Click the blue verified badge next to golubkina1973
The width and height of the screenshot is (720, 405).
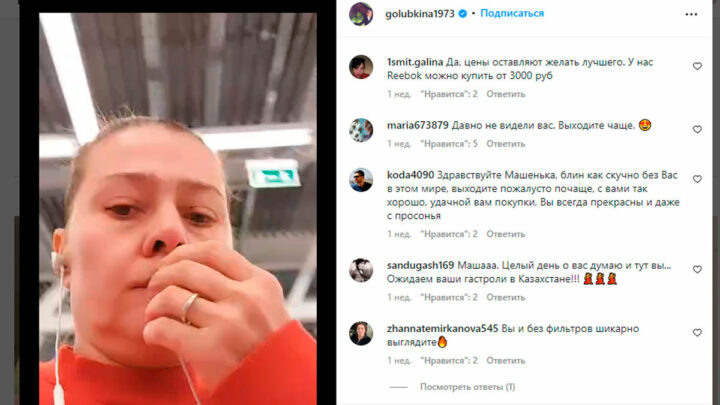462,14
